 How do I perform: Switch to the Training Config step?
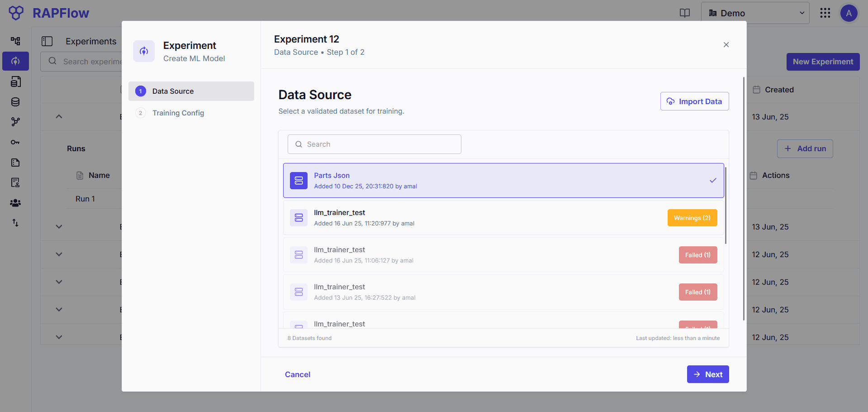178,113
